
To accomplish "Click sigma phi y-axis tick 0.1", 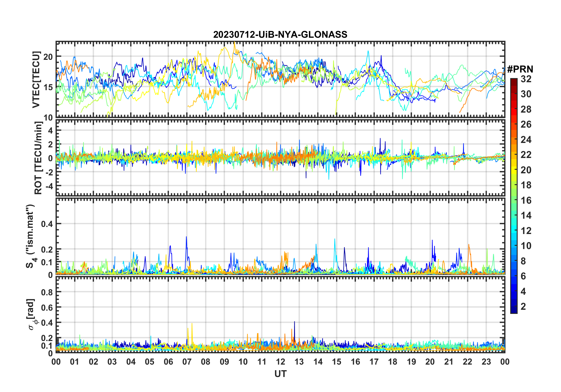I will pyautogui.click(x=47, y=345).
